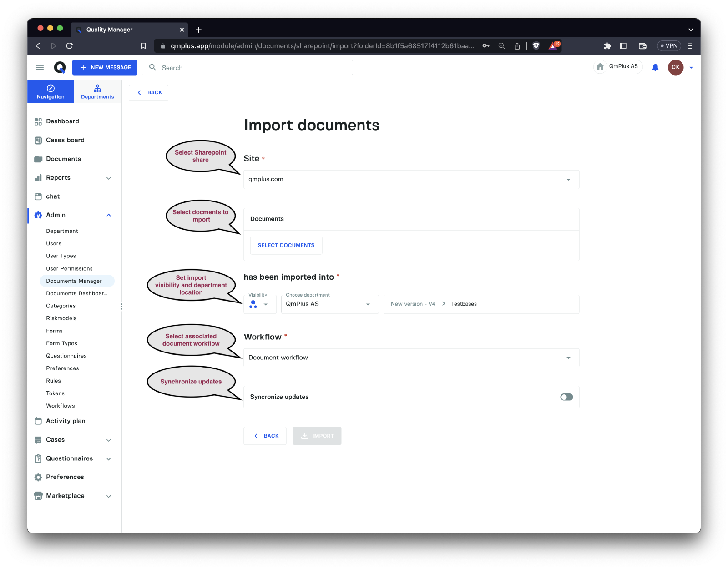Bookmark this page via bookmark icon
This screenshot has width=728, height=569.
pos(143,46)
